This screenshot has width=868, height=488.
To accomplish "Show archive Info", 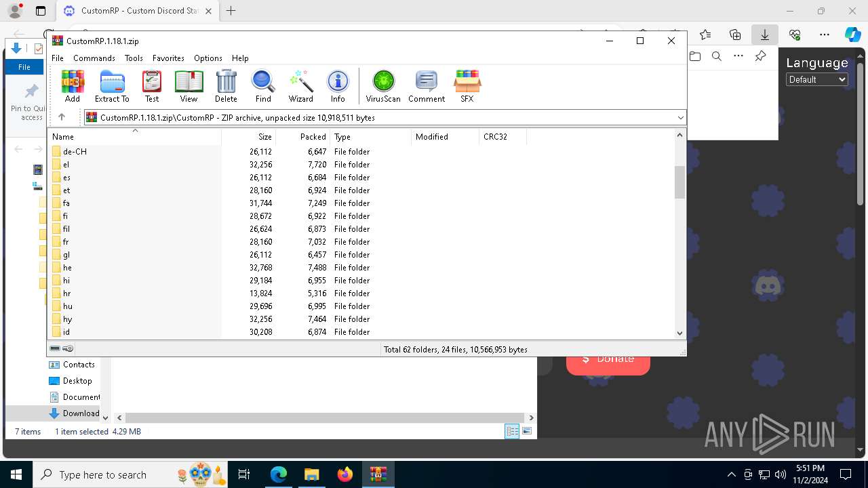I will coord(338,86).
